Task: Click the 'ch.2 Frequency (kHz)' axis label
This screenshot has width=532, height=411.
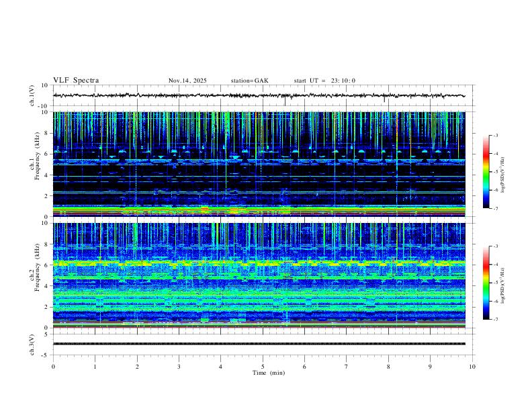Action: click(34, 267)
